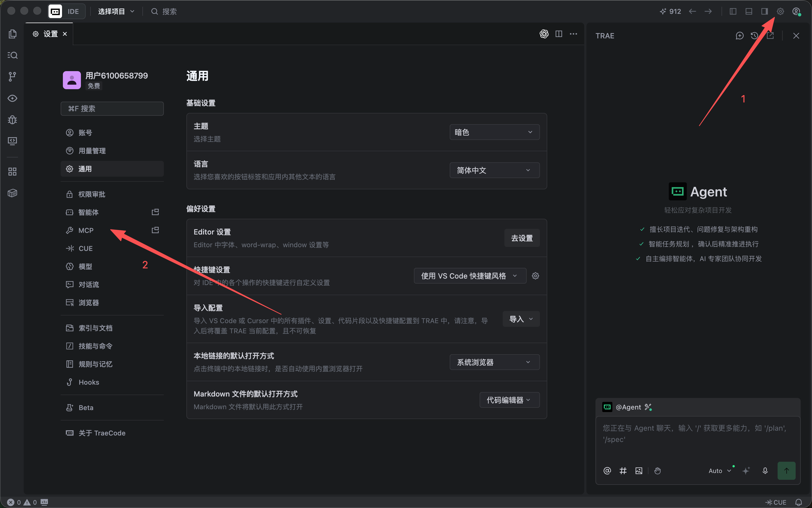The image size is (812, 508).
Task: Click the # context icon in chat input
Action: point(623,471)
